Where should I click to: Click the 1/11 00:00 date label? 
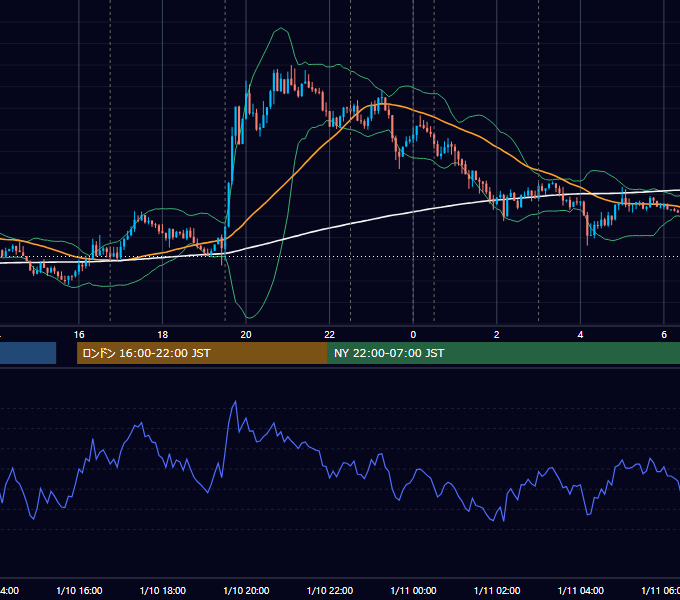point(413,590)
